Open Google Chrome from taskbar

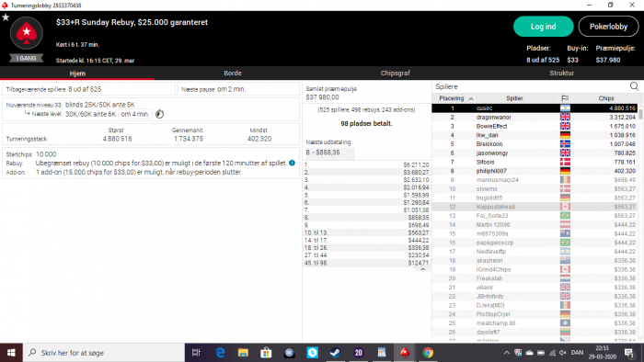point(428,353)
